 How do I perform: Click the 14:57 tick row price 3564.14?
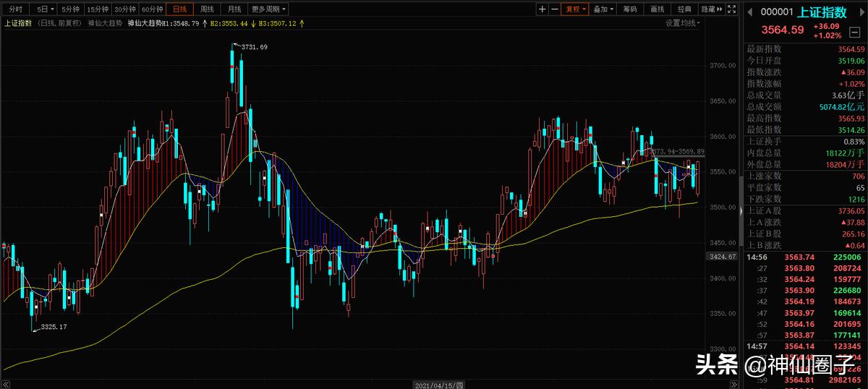tap(798, 346)
